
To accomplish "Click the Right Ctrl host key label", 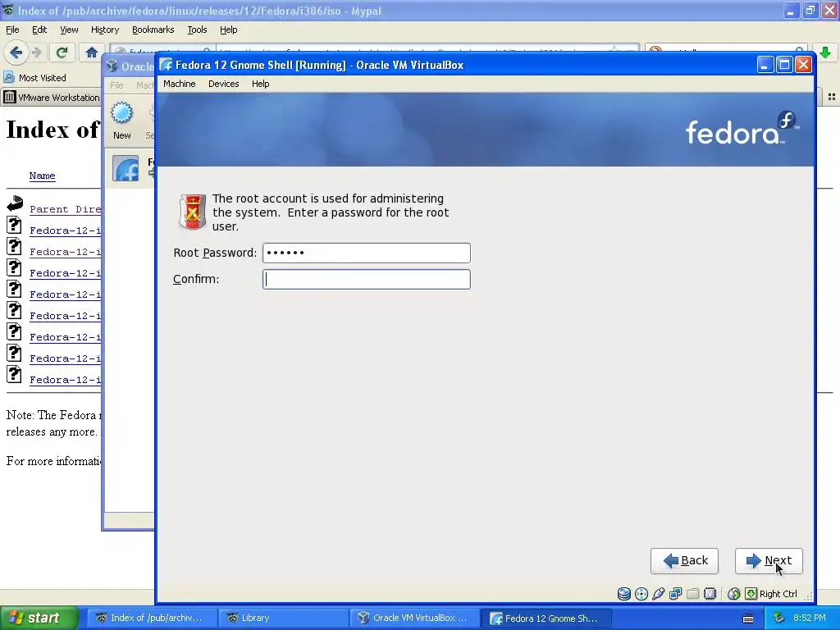I will pos(778,594).
